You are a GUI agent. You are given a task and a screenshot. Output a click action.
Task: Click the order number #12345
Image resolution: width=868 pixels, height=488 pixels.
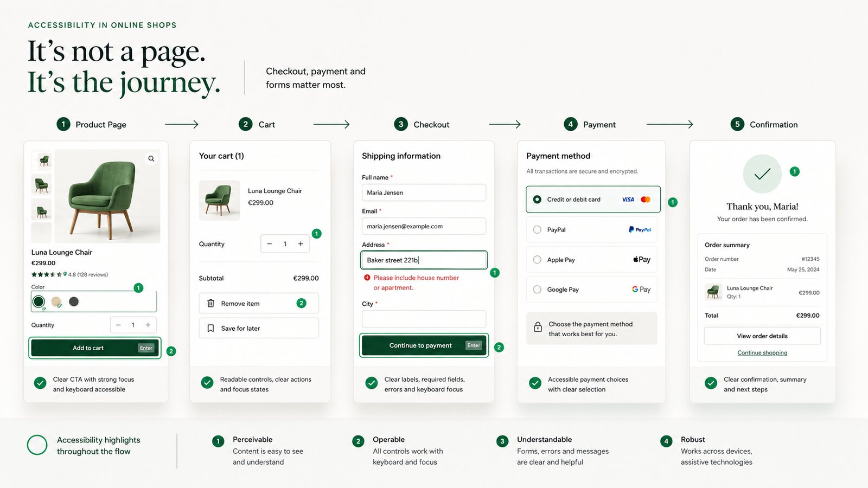(810, 259)
